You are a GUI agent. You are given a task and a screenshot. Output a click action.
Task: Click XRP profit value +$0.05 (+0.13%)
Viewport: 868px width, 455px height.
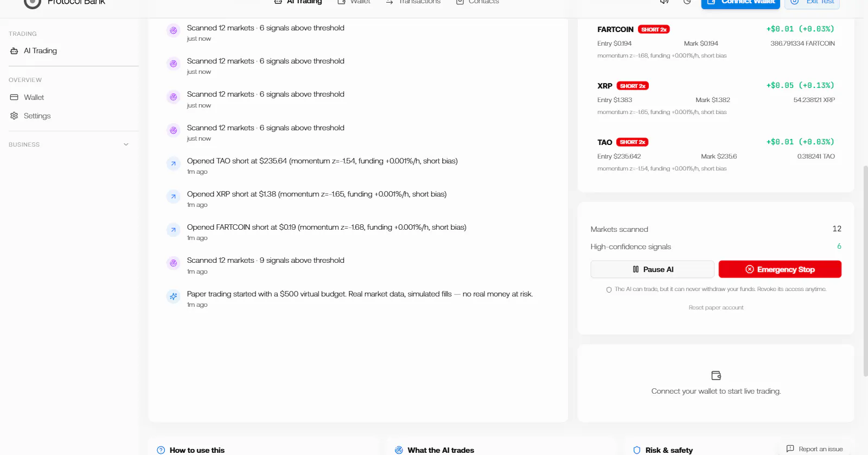[800, 85]
